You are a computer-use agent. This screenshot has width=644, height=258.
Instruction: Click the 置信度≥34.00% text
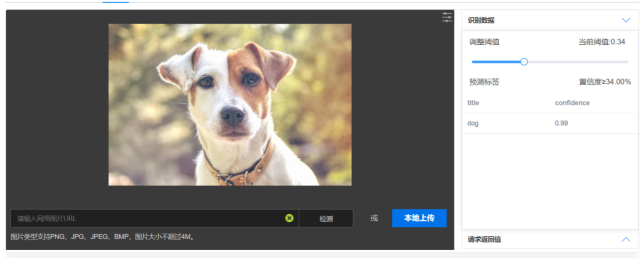tap(605, 82)
